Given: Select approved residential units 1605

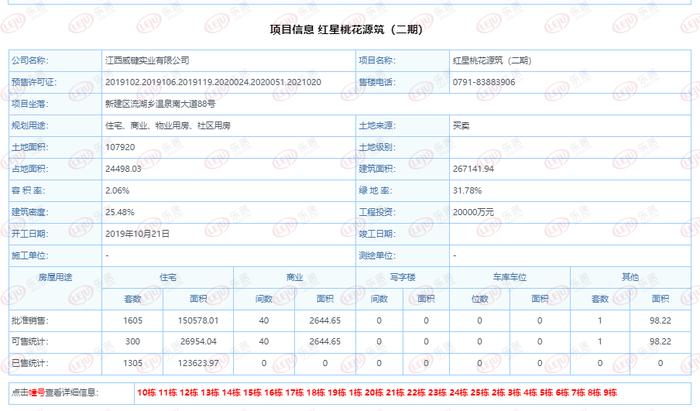Looking at the screenshot, I should point(133,320).
